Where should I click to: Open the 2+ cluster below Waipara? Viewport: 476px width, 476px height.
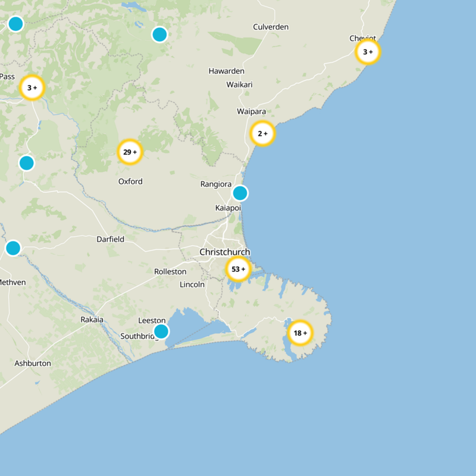click(262, 133)
